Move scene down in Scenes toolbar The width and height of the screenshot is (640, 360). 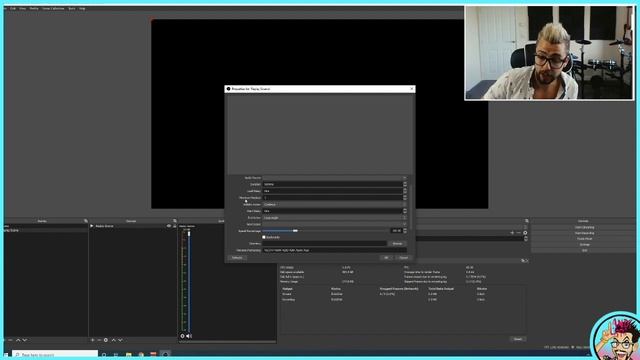24,340
